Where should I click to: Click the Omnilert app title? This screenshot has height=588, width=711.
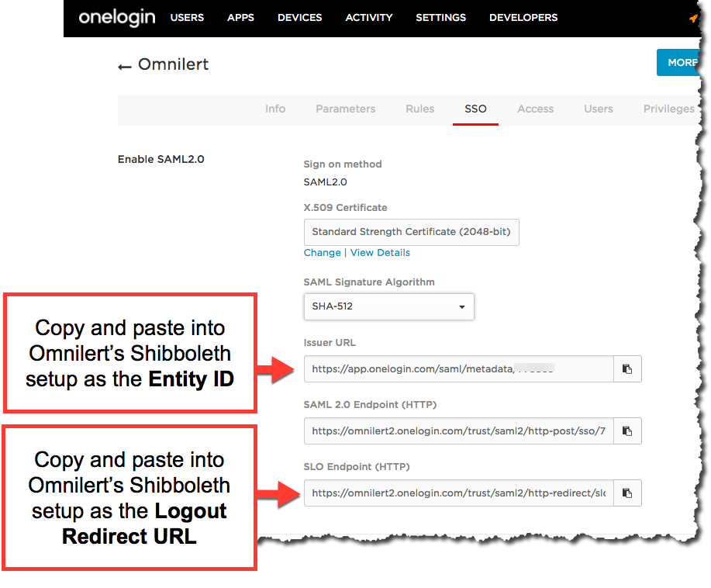tap(173, 64)
